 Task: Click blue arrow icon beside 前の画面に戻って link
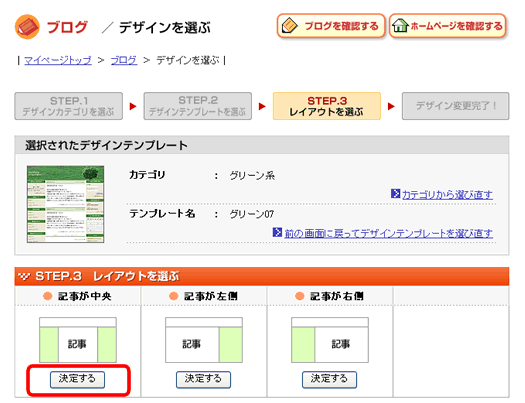click(277, 232)
